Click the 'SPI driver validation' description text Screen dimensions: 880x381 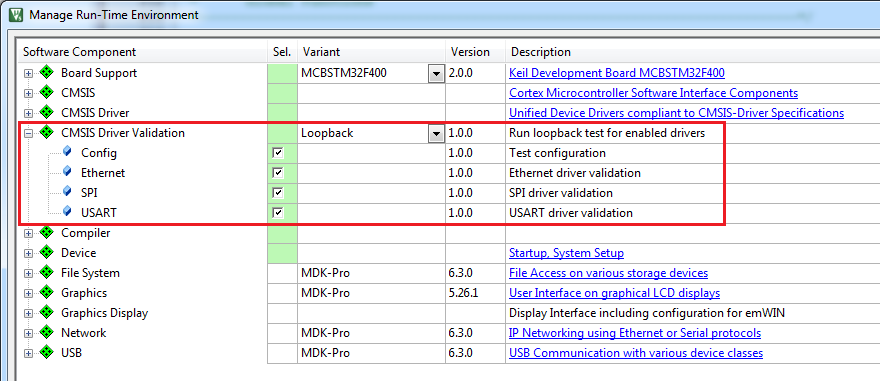click(x=561, y=193)
